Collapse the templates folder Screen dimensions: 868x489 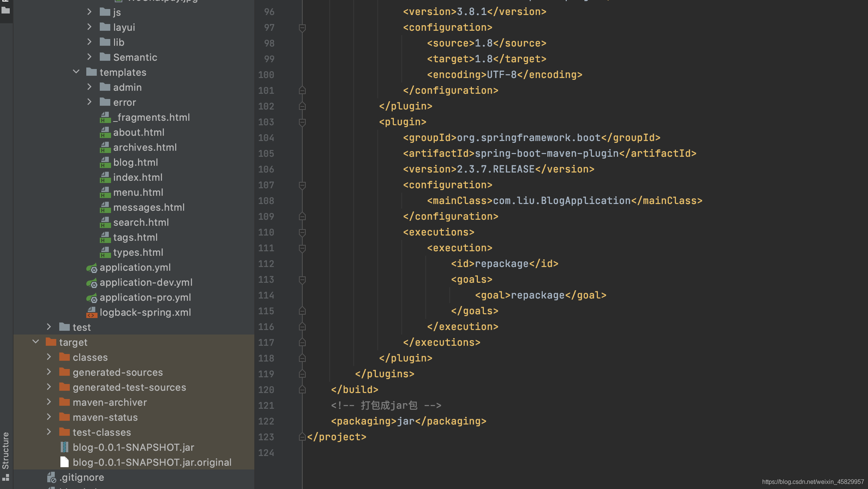click(x=76, y=71)
